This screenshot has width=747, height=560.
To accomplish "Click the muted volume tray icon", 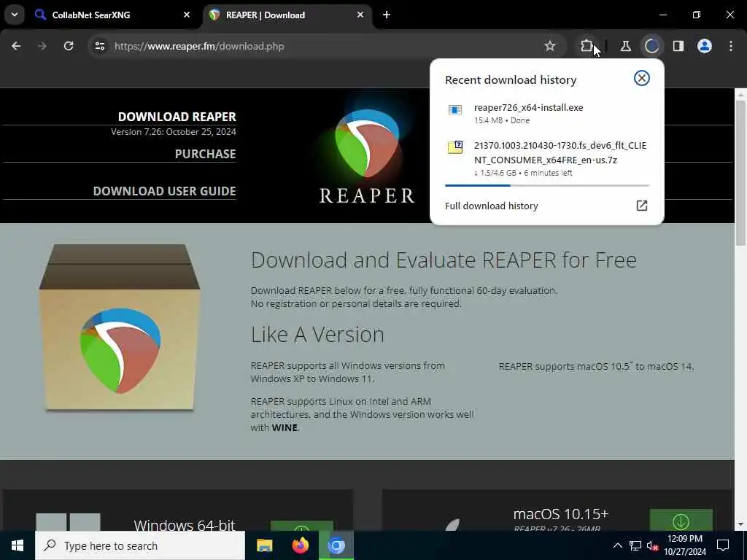I will pos(653,545).
